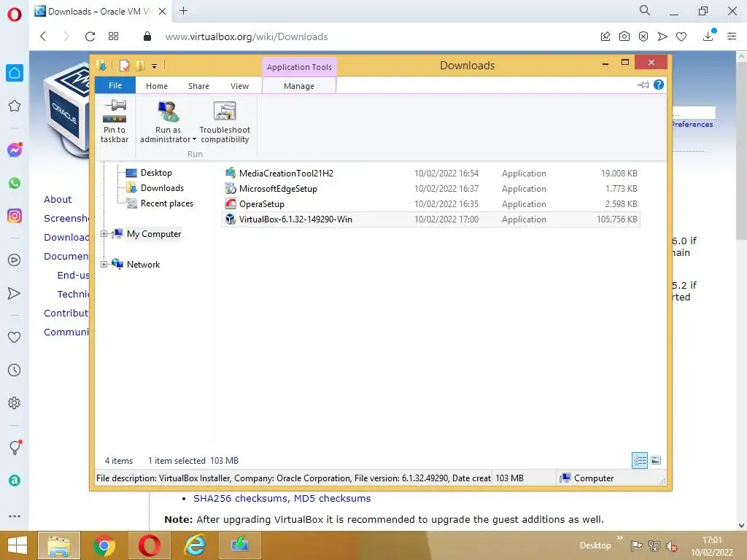Viewport: 747px width, 560px height.
Task: Minimize the ribbon with pin icon
Action: pos(643,85)
